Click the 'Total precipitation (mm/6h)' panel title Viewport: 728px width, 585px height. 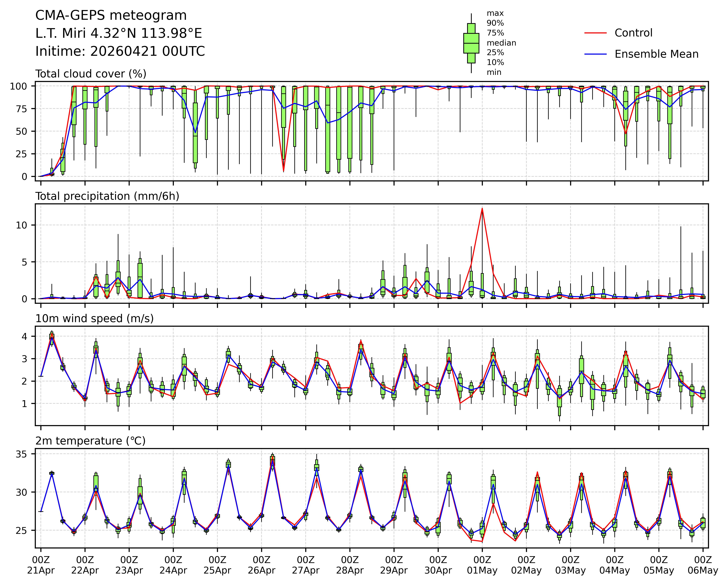(107, 196)
